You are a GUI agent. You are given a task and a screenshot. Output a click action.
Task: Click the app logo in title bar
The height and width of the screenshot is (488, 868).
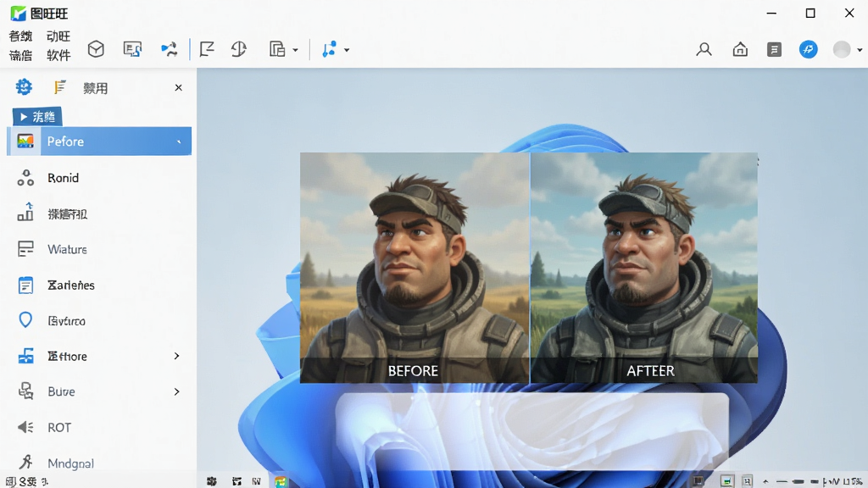19,13
